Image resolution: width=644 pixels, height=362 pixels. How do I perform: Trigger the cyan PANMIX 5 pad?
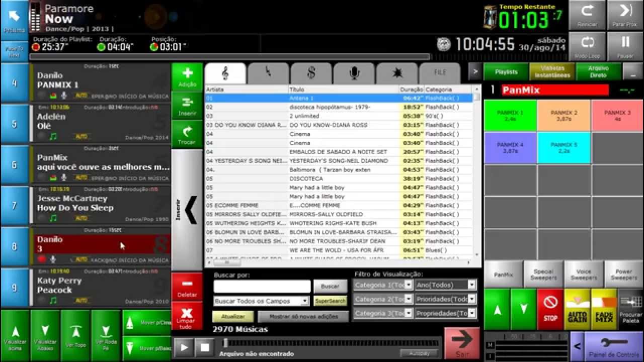tap(564, 148)
